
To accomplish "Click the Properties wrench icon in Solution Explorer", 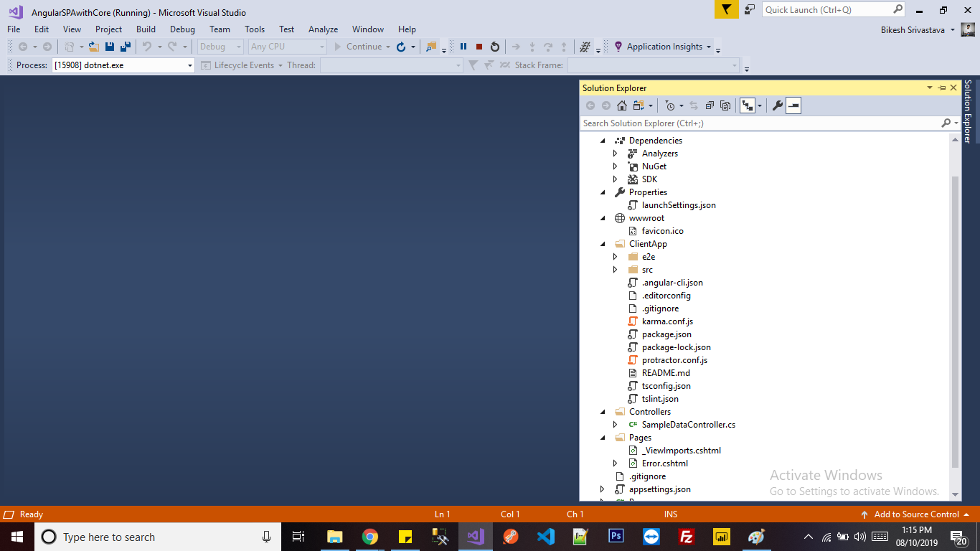I will click(x=778, y=105).
